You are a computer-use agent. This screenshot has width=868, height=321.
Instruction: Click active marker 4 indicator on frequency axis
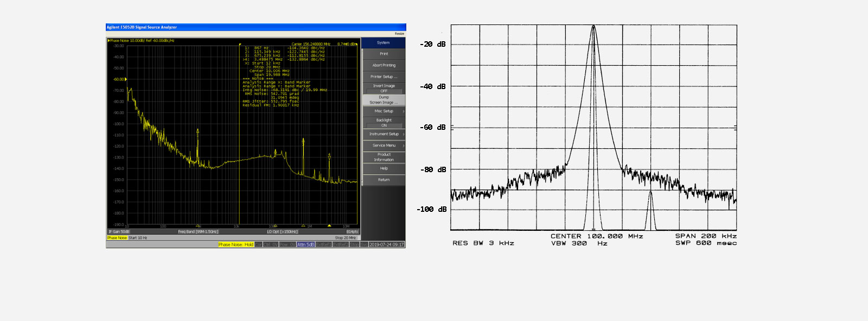pos(329,225)
